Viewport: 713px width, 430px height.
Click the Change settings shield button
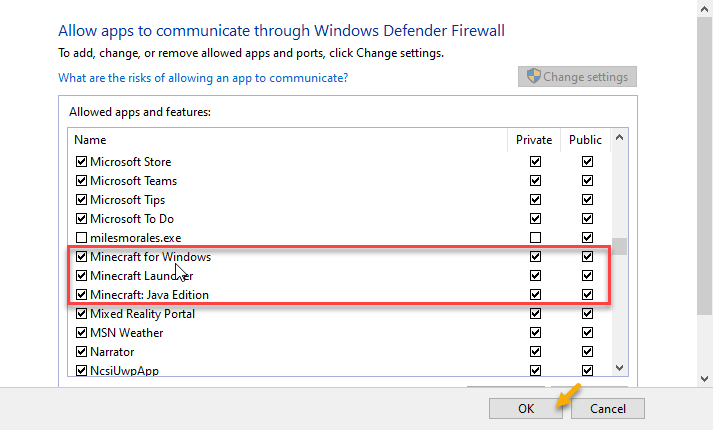tap(577, 76)
